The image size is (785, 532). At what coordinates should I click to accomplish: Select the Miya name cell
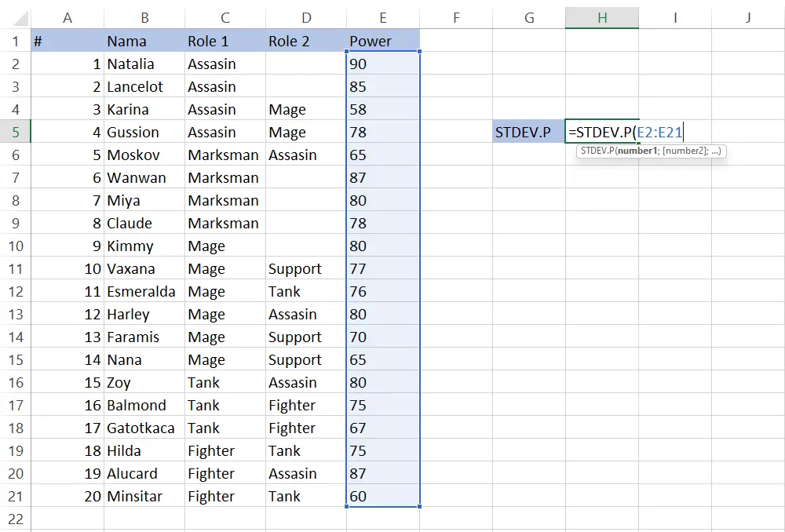tap(144, 200)
